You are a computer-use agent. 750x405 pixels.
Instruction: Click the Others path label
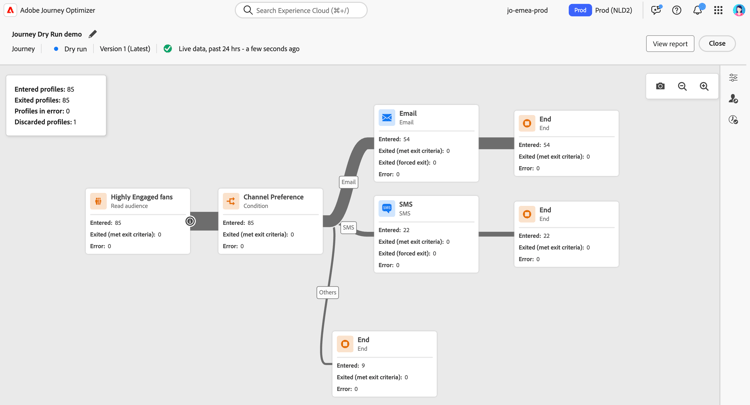click(x=327, y=293)
